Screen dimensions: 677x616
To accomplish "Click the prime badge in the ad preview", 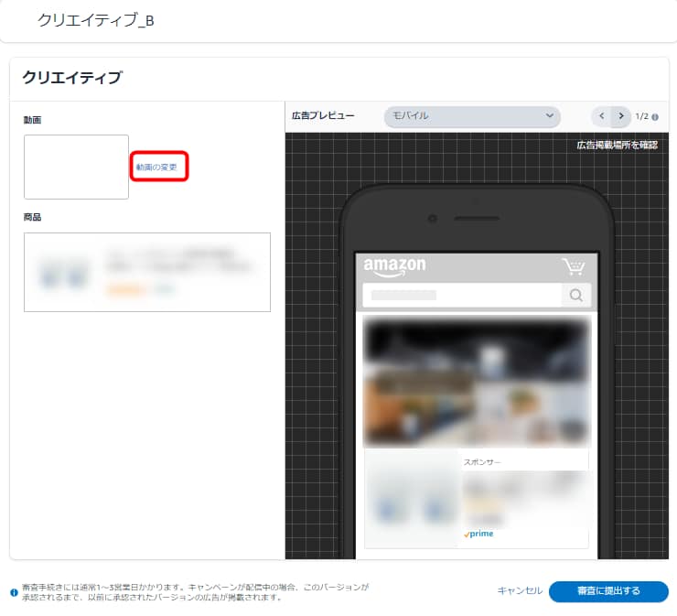I will [x=478, y=534].
